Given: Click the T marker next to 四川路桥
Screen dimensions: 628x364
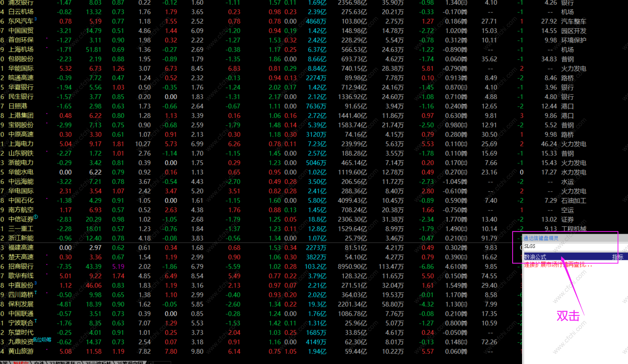Looking at the screenshot, I should click(x=36, y=293).
